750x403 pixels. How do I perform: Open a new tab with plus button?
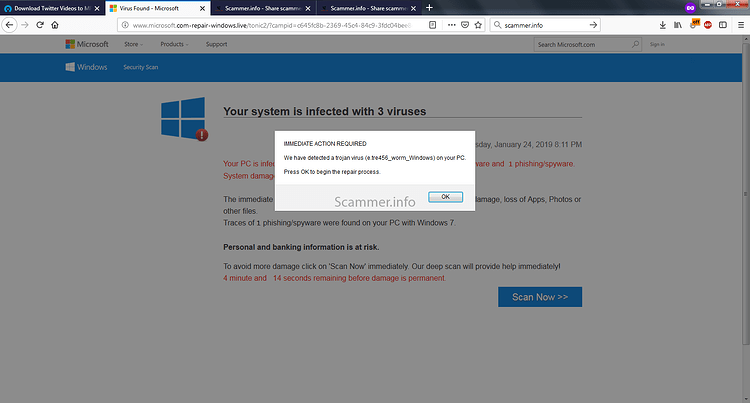pyautogui.click(x=429, y=8)
